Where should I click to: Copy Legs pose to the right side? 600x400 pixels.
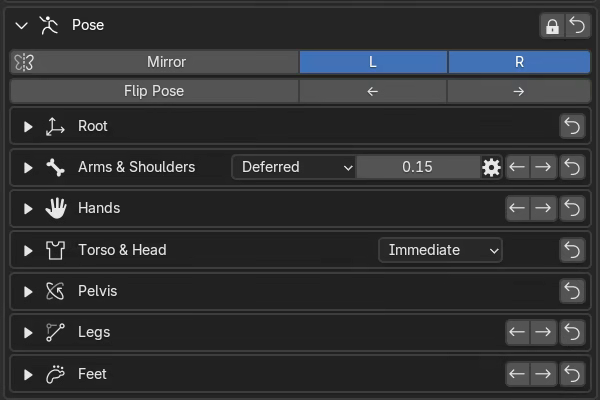tap(543, 332)
